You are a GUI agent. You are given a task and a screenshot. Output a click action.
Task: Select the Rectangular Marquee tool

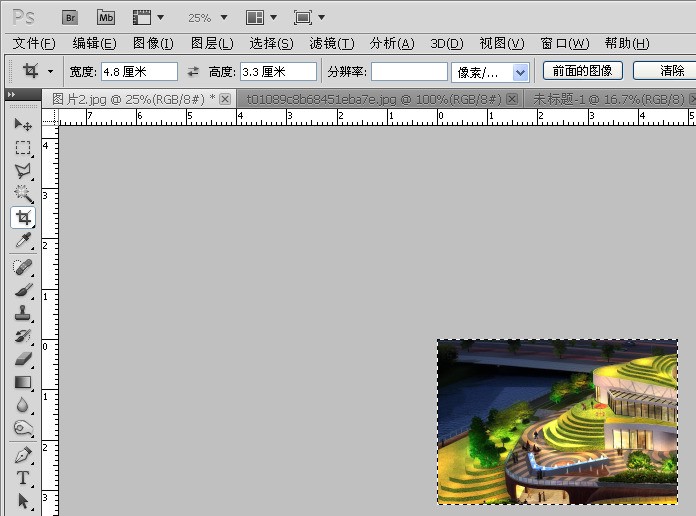coord(23,148)
